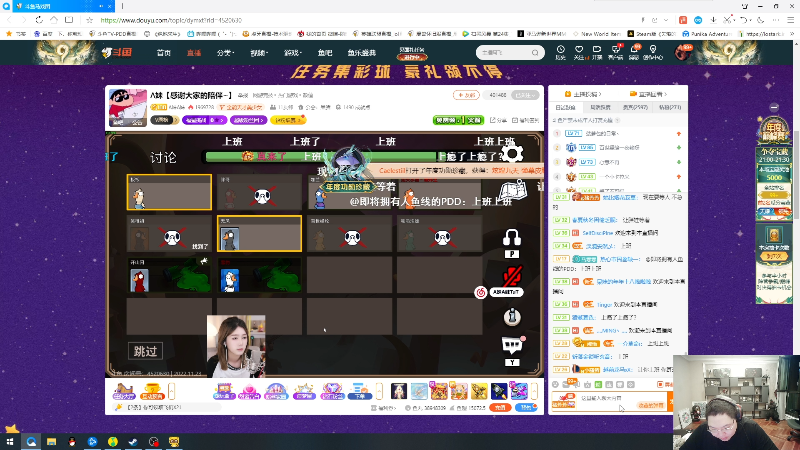Click the Douyu logo in header

(117, 53)
